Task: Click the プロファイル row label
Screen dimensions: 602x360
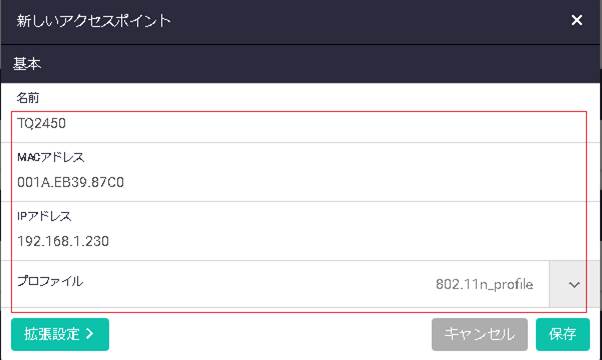Action: coord(50,281)
